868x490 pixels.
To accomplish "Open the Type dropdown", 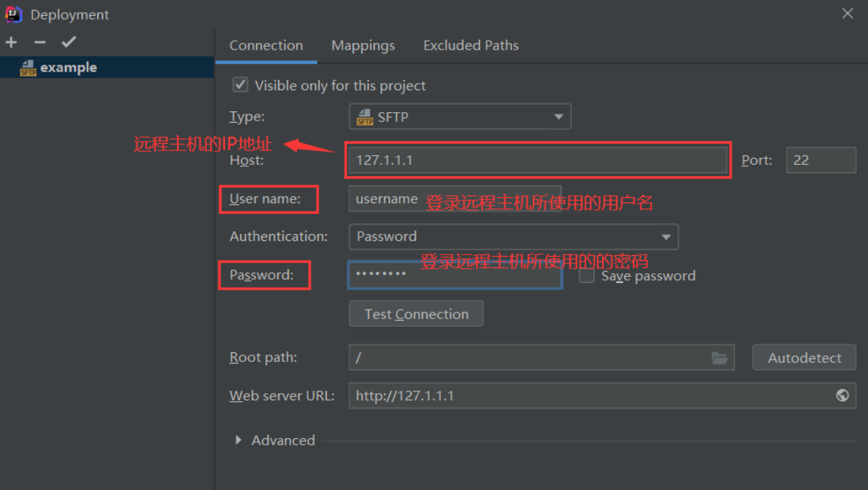I will (558, 117).
